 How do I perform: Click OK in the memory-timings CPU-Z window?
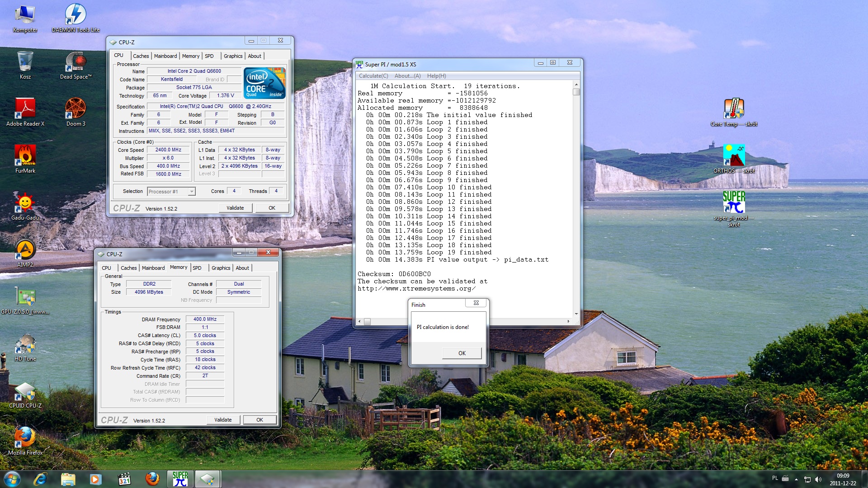point(259,420)
